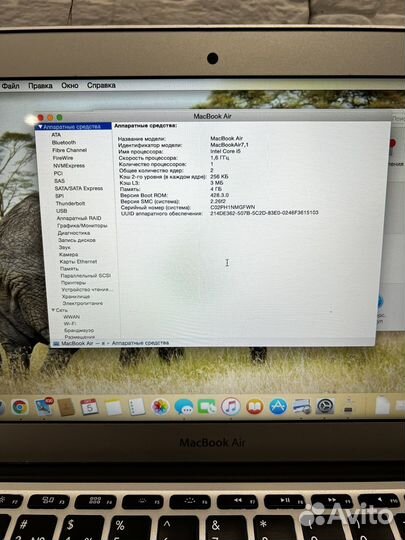Viewport: 405px width, 540px height.
Task: Open the Photos app in the Dock
Action: click(160, 407)
